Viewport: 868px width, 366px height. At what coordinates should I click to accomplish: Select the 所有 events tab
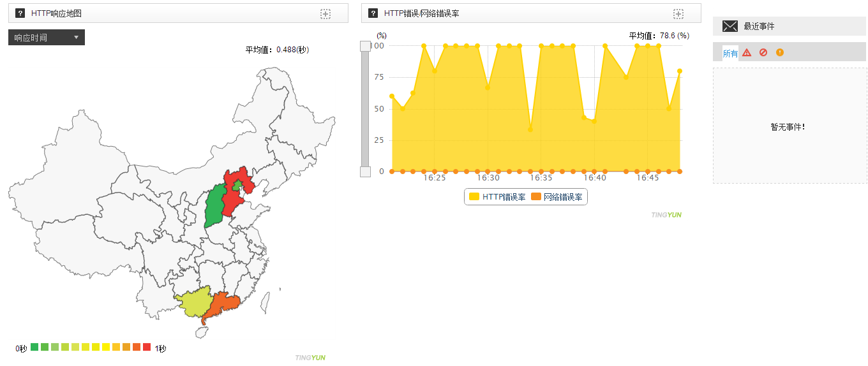click(x=730, y=54)
